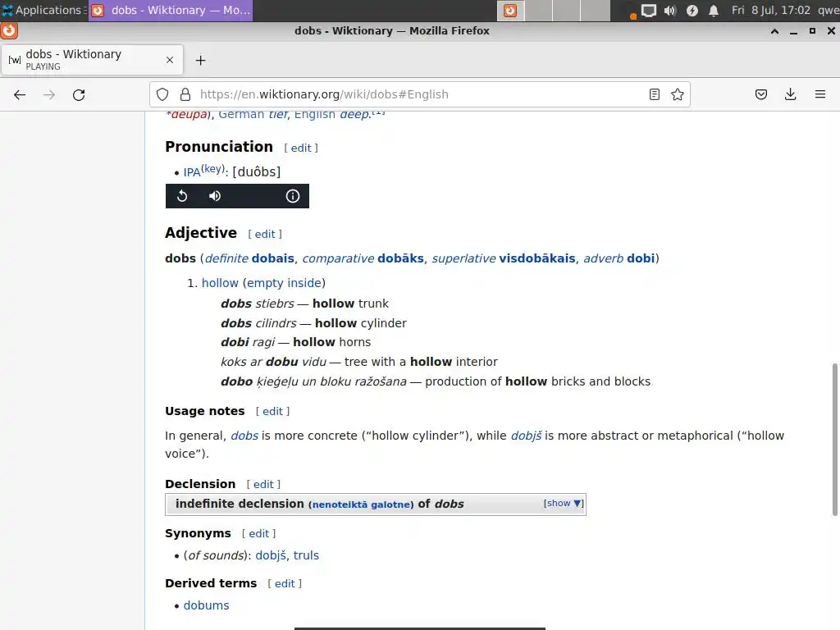Click the German tief link
This screenshot has height=630, width=840.
278,115
